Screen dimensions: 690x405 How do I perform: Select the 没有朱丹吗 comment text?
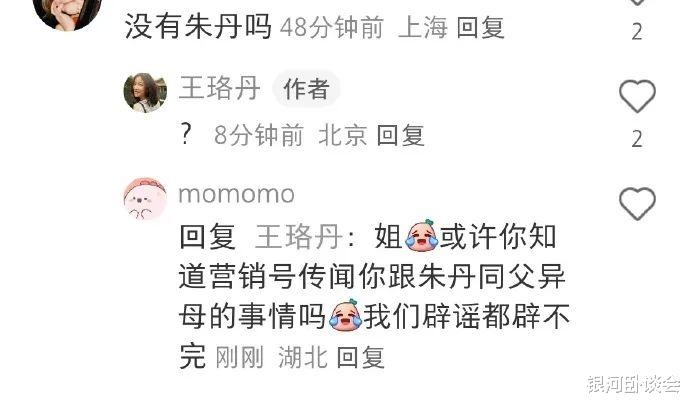pyautogui.click(x=198, y=27)
